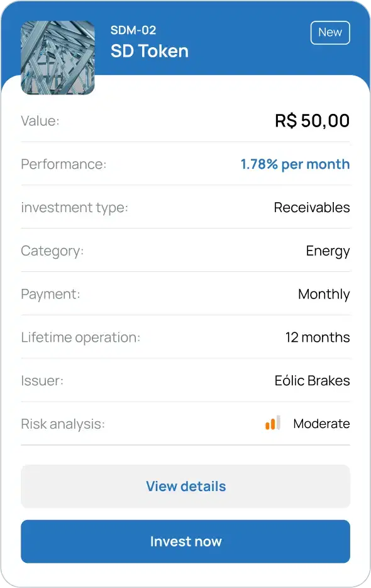Click the investment type label
Viewport: 371px width, 588px height.
[75, 207]
